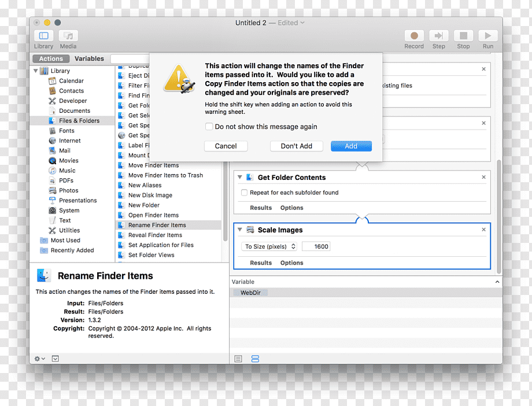The height and width of the screenshot is (406, 532).
Task: Collapse the Library tree triangle
Action: tap(36, 71)
